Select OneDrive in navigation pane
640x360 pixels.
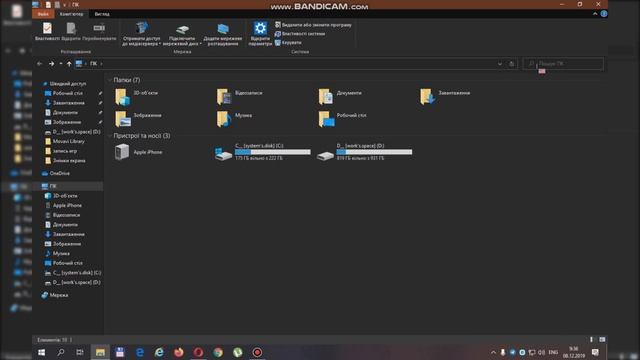[x=56, y=173]
